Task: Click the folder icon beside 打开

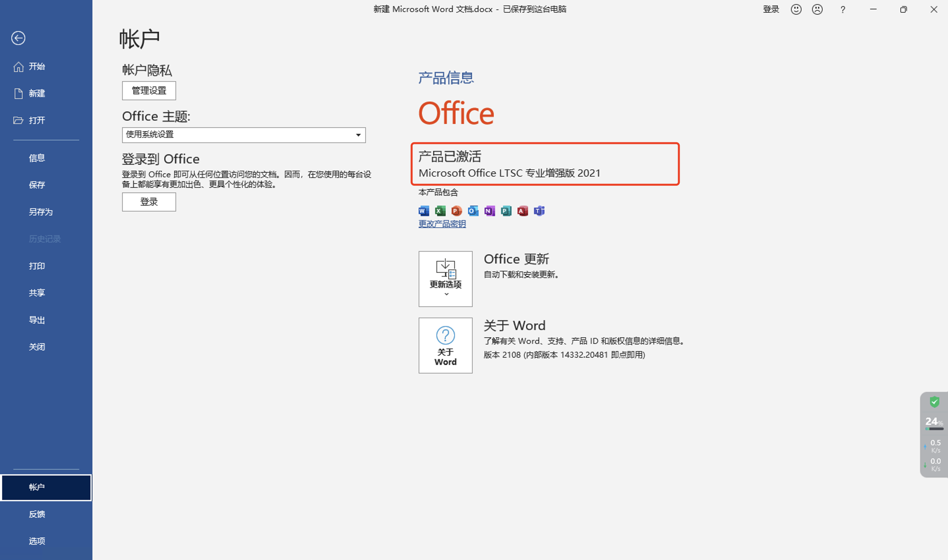Action: [18, 120]
